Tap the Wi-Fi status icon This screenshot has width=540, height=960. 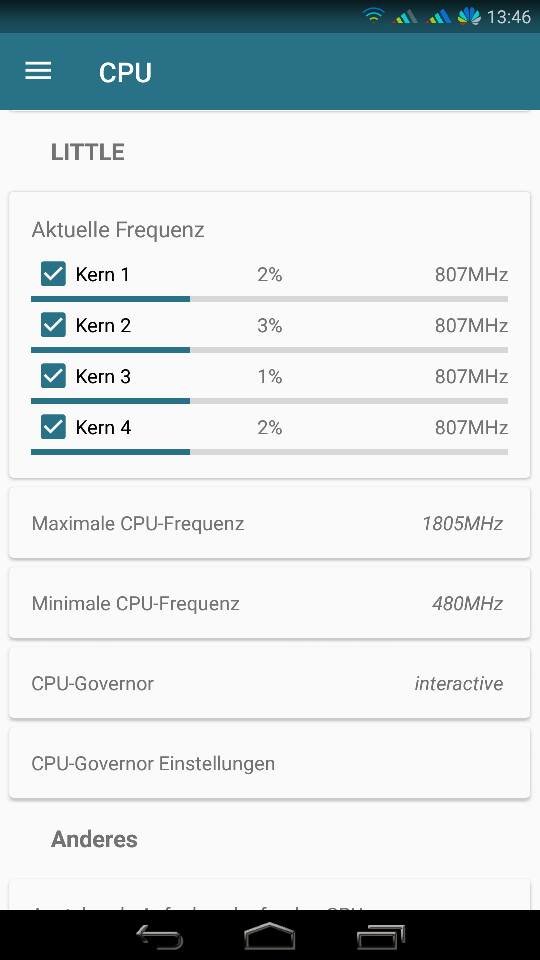tap(373, 16)
